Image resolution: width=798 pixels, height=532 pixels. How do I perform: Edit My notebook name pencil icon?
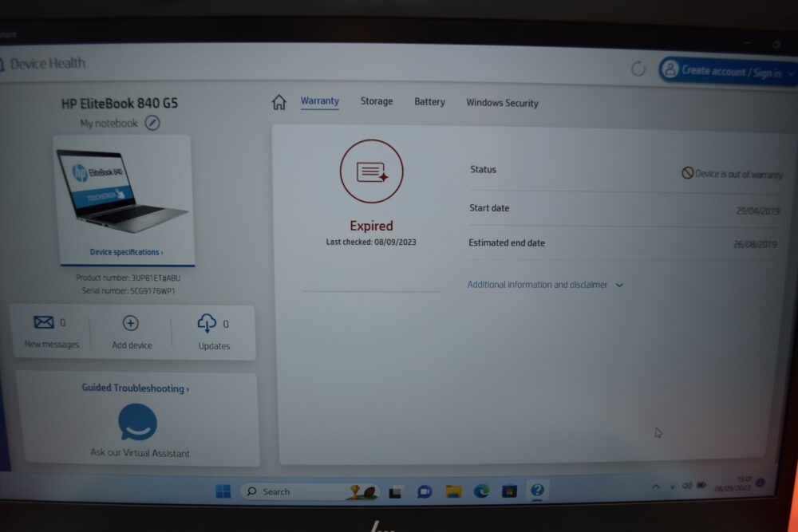click(x=152, y=123)
